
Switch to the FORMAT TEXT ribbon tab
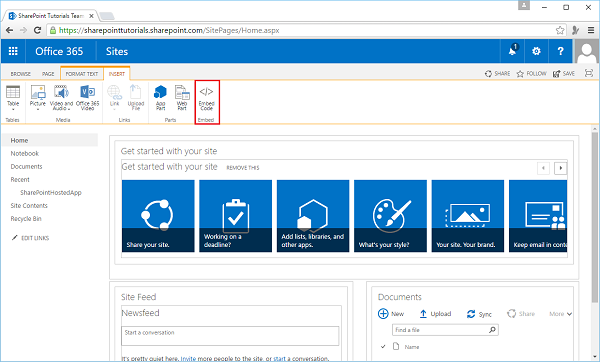point(82,74)
